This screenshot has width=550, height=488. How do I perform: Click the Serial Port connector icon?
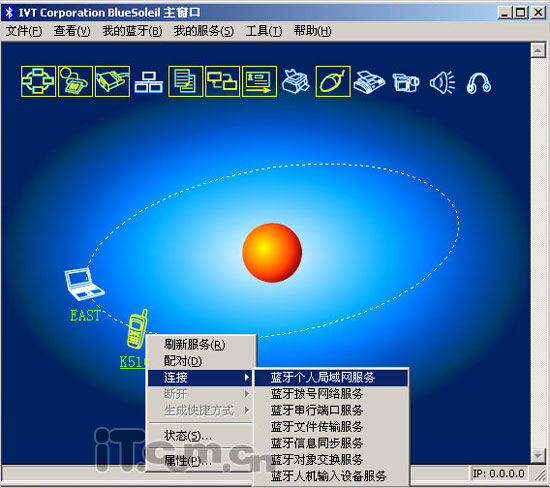pyautogui.click(x=112, y=81)
